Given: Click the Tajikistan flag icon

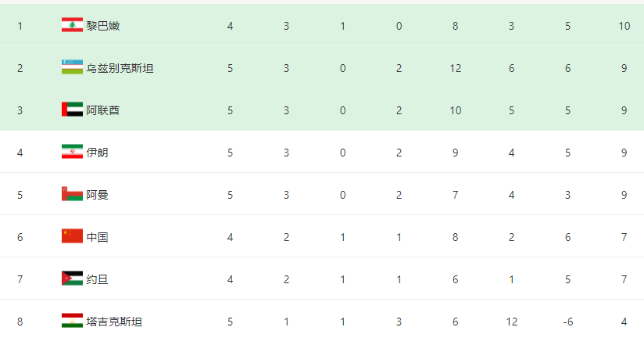Looking at the screenshot, I should point(72,322).
